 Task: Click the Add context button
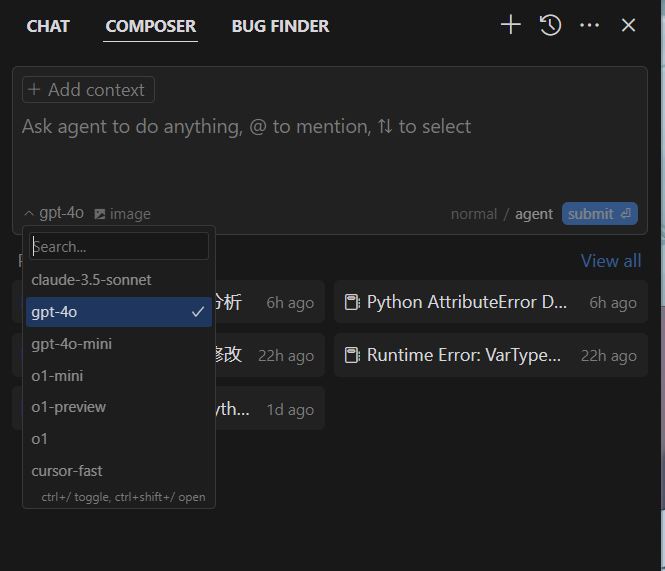tap(88, 90)
